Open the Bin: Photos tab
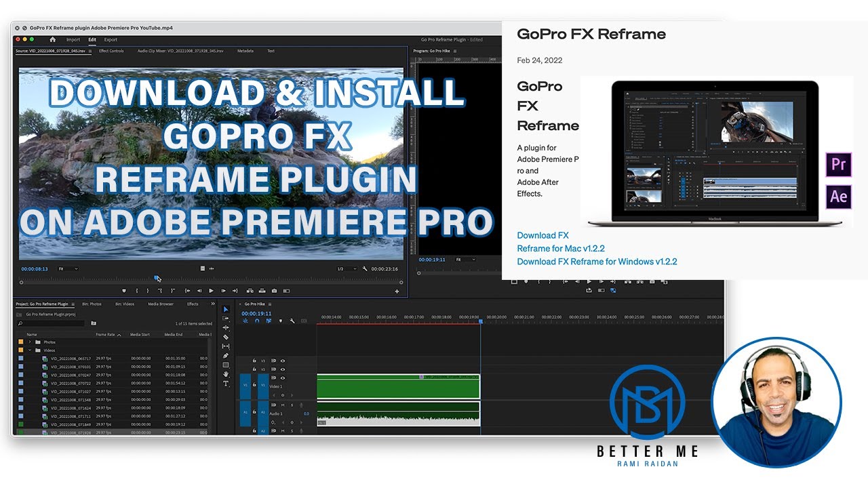 point(92,304)
